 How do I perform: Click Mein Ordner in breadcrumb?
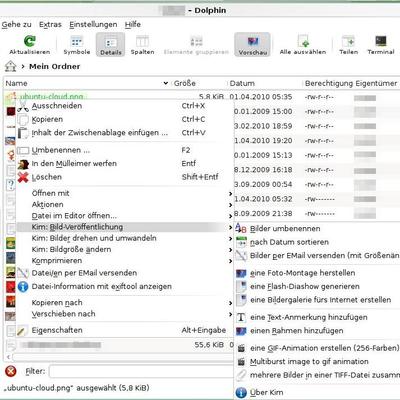tap(54, 66)
